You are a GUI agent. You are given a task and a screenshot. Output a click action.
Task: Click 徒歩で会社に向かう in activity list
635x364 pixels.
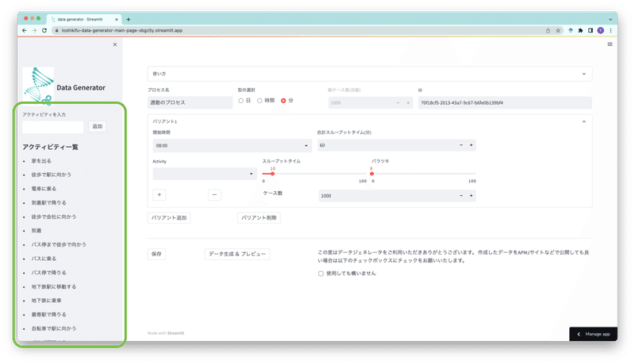54,216
